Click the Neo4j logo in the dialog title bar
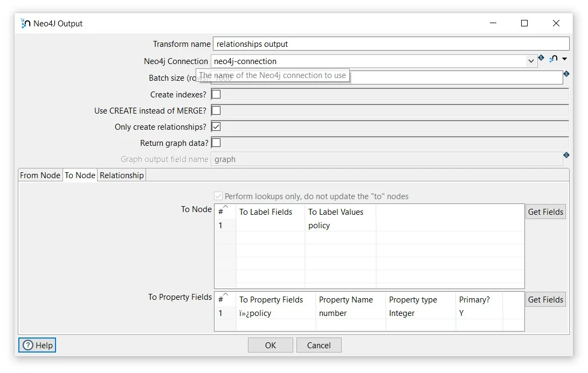The image size is (588, 373). [24, 23]
